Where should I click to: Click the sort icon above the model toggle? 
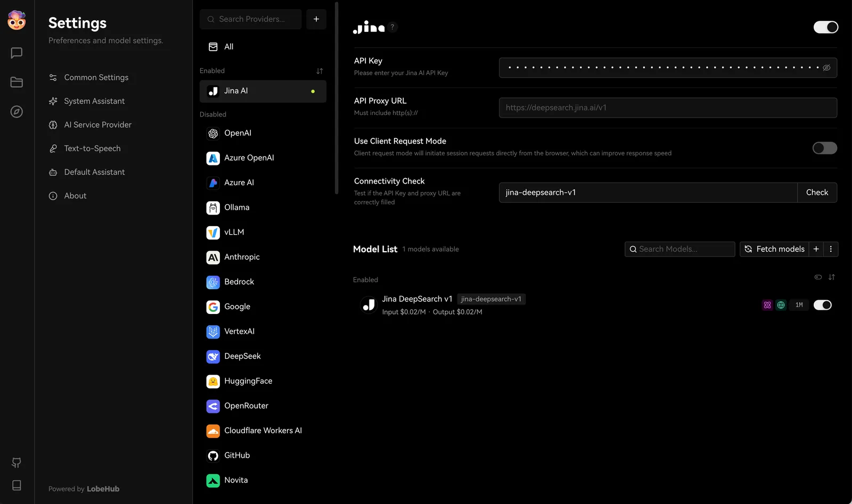click(832, 277)
